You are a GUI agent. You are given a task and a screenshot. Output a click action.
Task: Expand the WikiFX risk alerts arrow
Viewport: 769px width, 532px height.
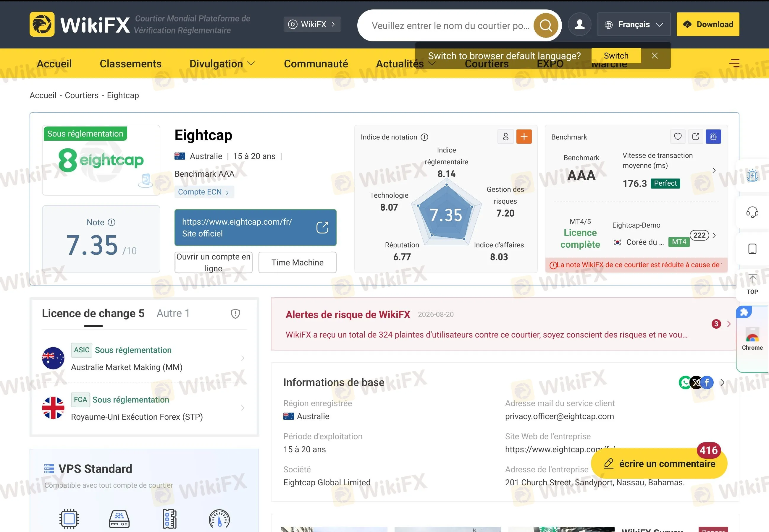pyautogui.click(x=729, y=324)
